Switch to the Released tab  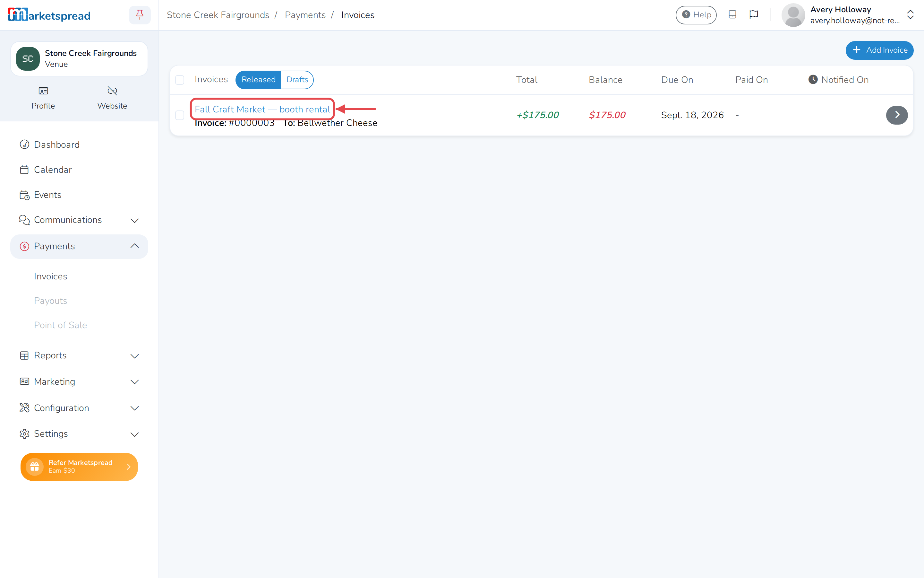pos(258,80)
